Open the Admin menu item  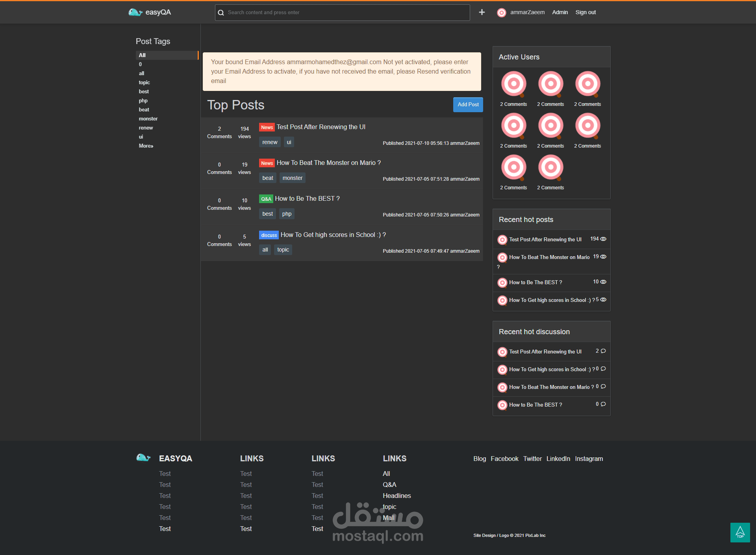(x=560, y=12)
